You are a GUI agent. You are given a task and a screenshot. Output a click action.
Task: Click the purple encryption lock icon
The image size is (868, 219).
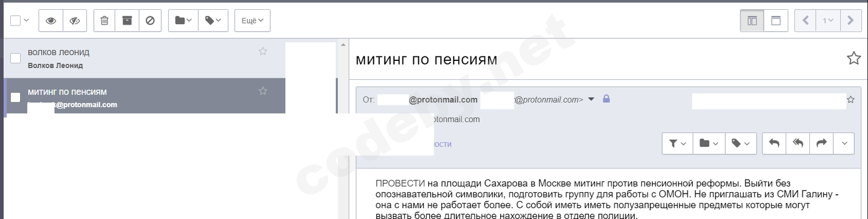coord(607,99)
